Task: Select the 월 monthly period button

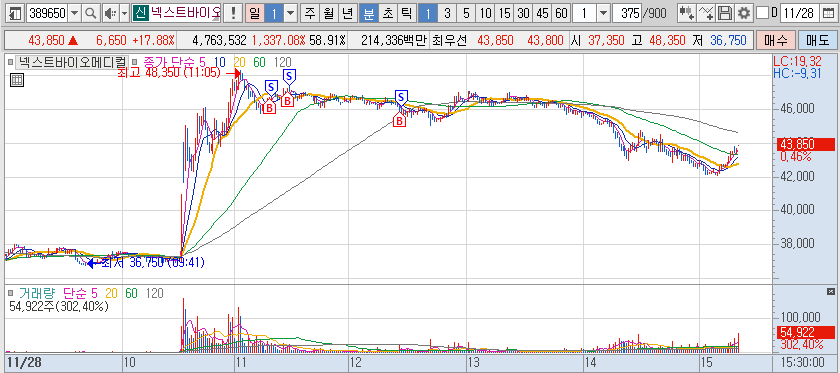Action: 328,13
